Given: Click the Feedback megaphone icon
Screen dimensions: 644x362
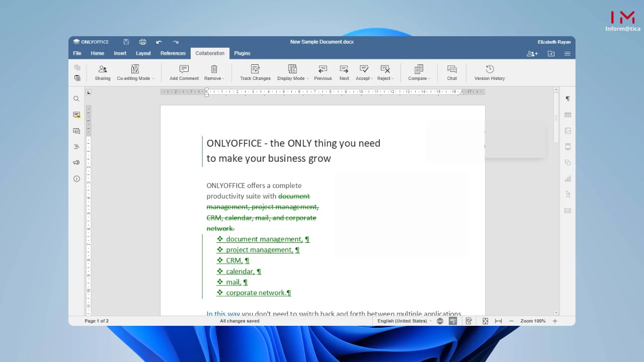Looking at the screenshot, I should [x=76, y=162].
